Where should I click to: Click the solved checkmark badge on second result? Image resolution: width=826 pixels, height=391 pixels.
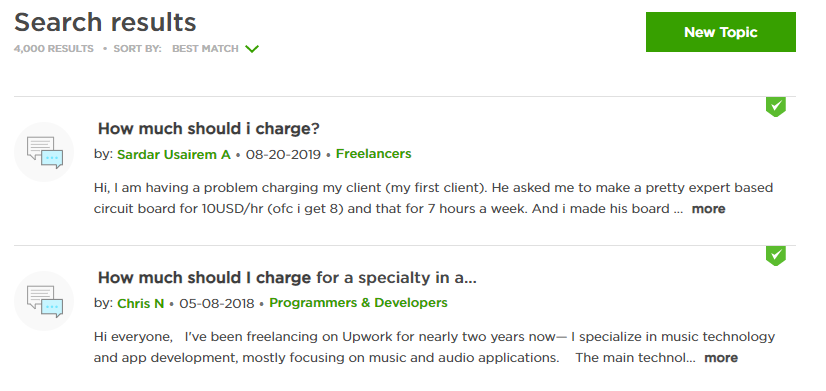775,256
